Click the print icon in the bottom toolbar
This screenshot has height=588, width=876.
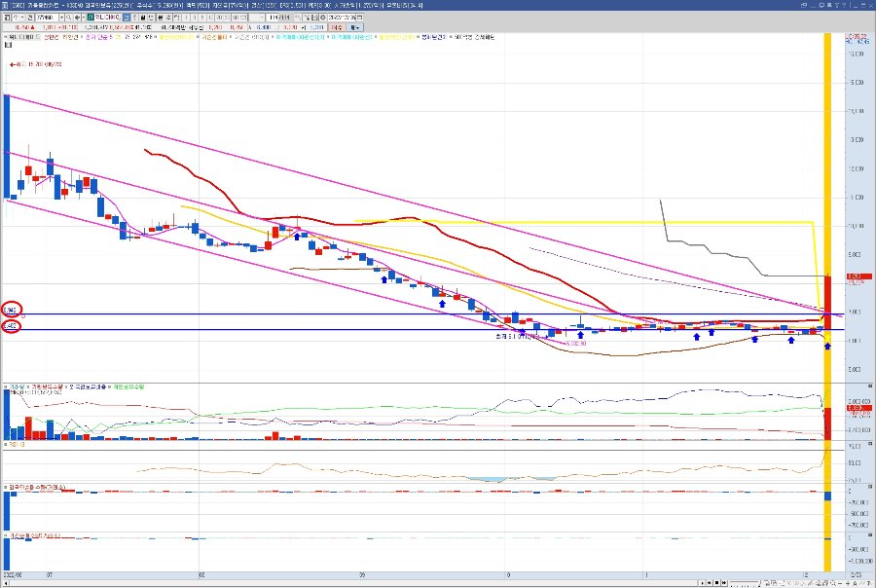[x=824, y=583]
